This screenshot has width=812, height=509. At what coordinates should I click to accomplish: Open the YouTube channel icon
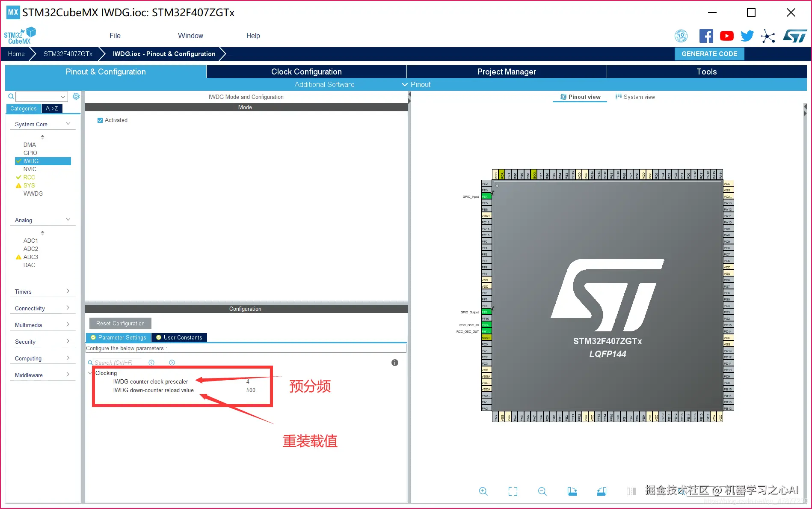coord(727,36)
